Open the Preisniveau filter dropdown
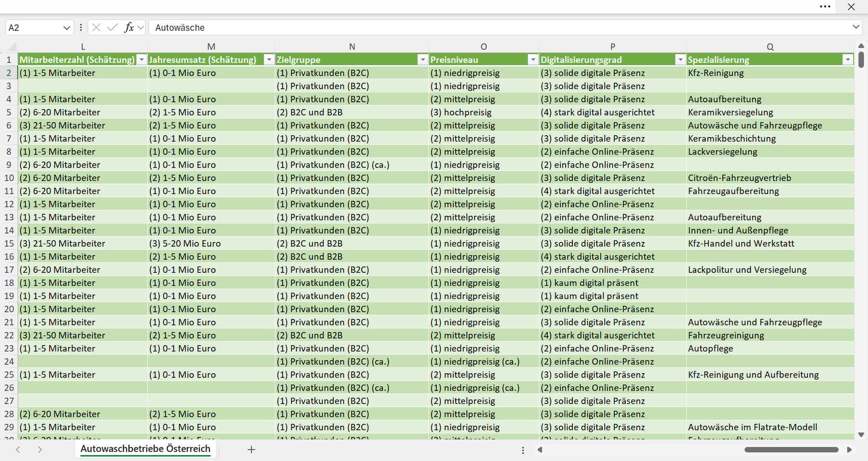868x461 pixels. click(x=533, y=60)
